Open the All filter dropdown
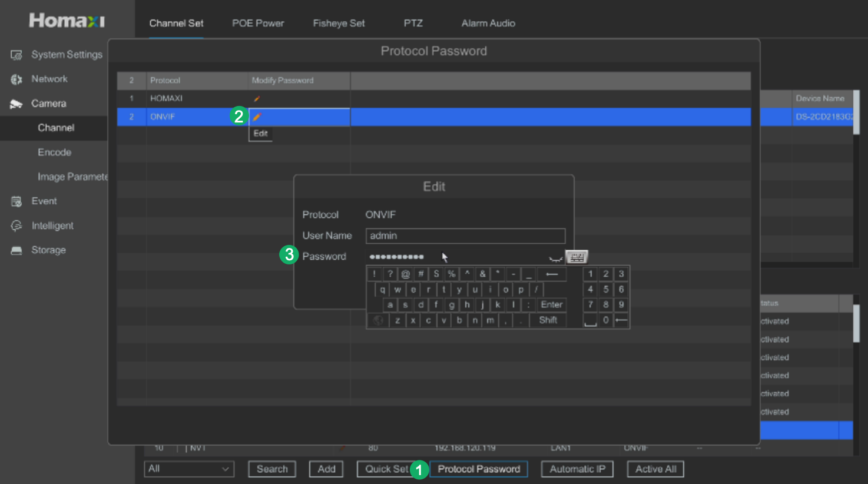This screenshot has height=484, width=868. tap(188, 469)
